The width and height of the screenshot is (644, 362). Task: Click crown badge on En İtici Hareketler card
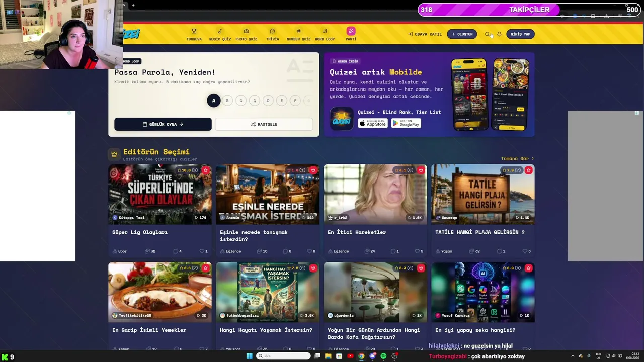pyautogui.click(x=421, y=170)
